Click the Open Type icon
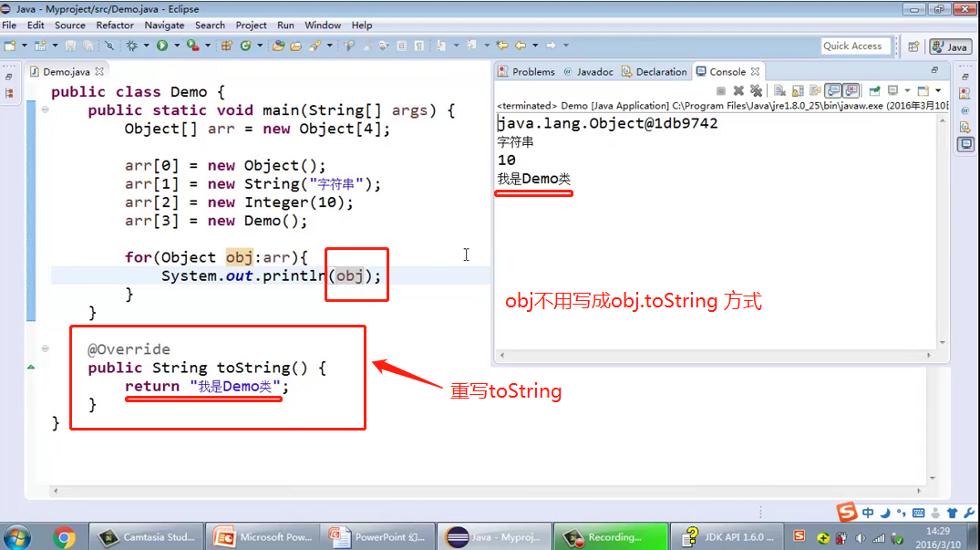 click(279, 46)
